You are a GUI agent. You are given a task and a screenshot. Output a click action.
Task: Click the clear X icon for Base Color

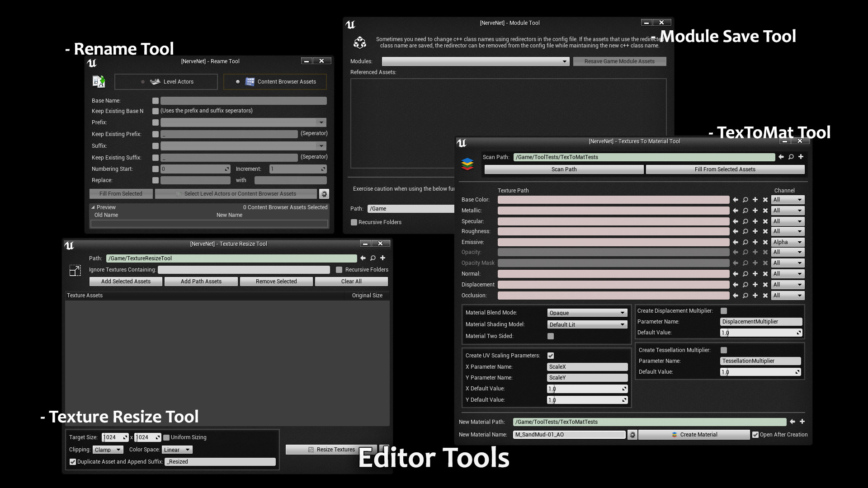[x=765, y=200]
